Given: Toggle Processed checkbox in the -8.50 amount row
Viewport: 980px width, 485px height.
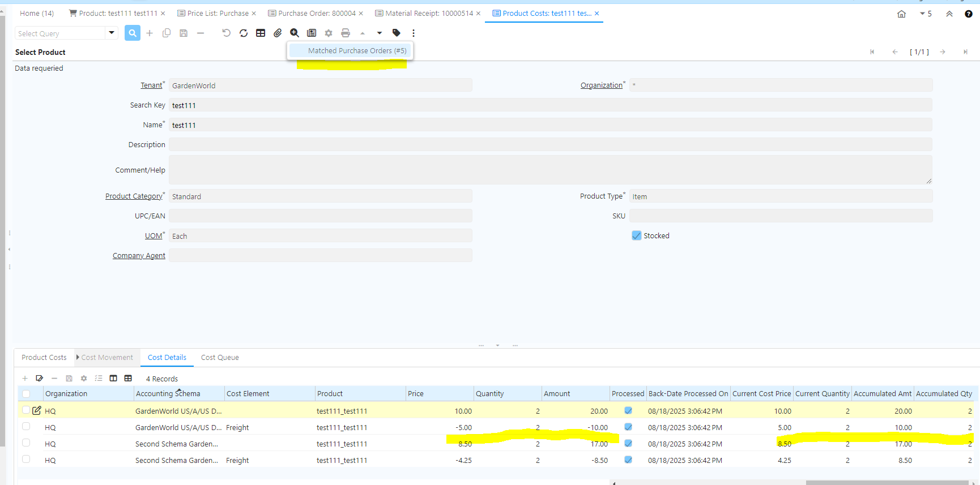Looking at the screenshot, I should (x=628, y=460).
